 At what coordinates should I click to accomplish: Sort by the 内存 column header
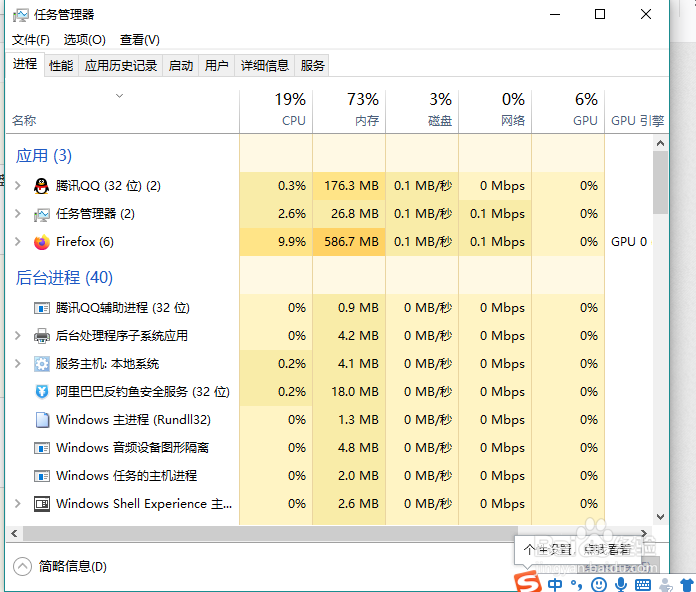(x=349, y=111)
